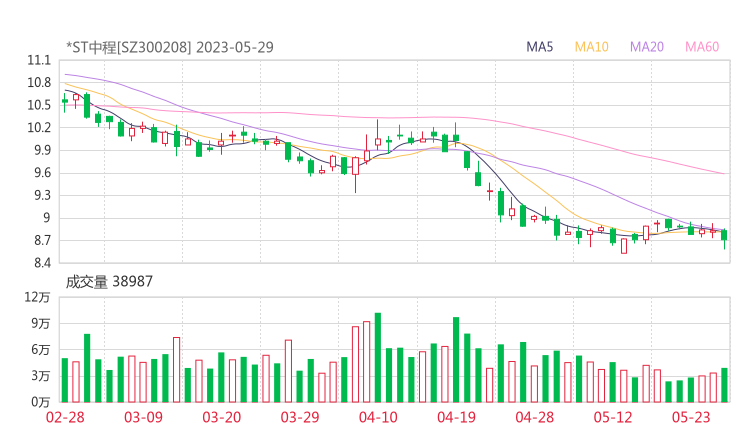Click the MA20 legend label
The width and height of the screenshot is (740, 440).
[647, 47]
